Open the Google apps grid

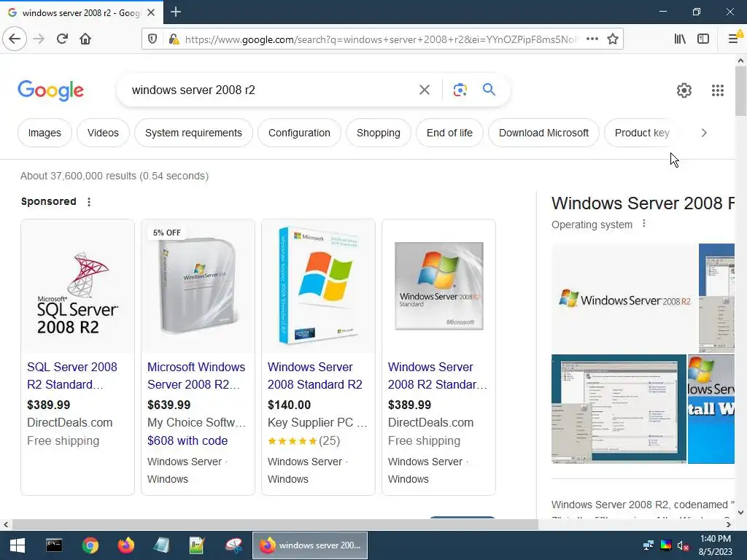click(718, 90)
